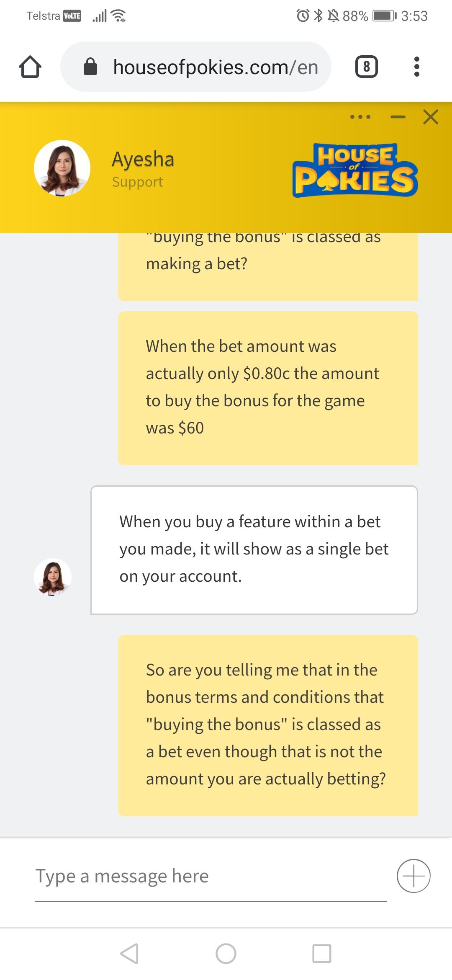Tap Ayesha's small avatar beside her reply
This screenshot has height=980, width=452.
coord(53,577)
